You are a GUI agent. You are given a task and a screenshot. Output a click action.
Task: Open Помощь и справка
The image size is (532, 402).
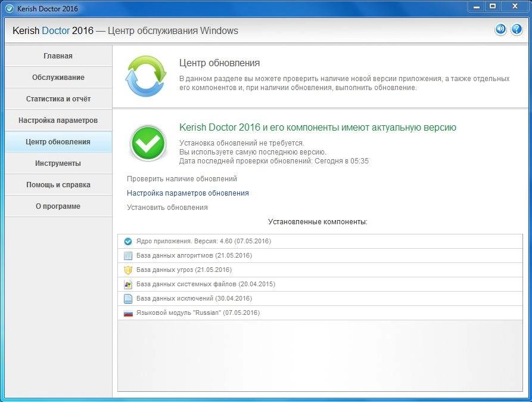point(58,184)
